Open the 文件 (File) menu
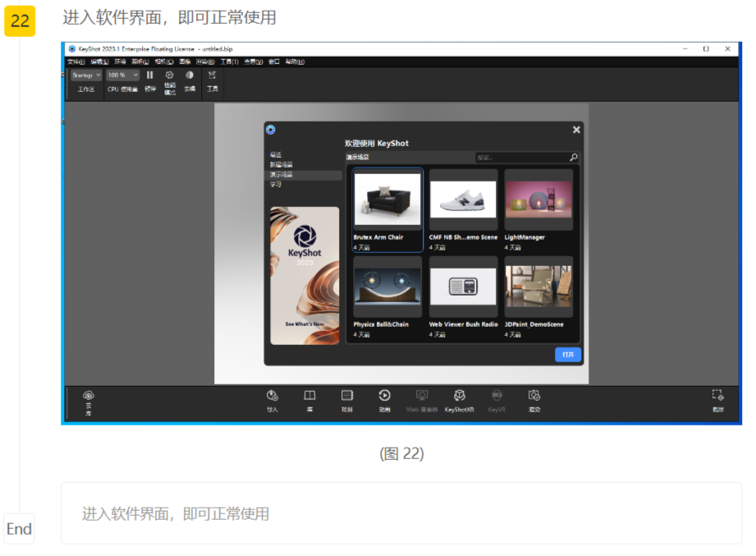The width and height of the screenshot is (756, 556). (x=76, y=62)
